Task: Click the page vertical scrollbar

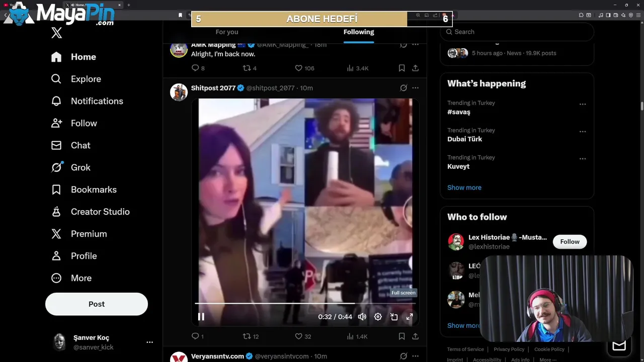Action: [x=641, y=107]
